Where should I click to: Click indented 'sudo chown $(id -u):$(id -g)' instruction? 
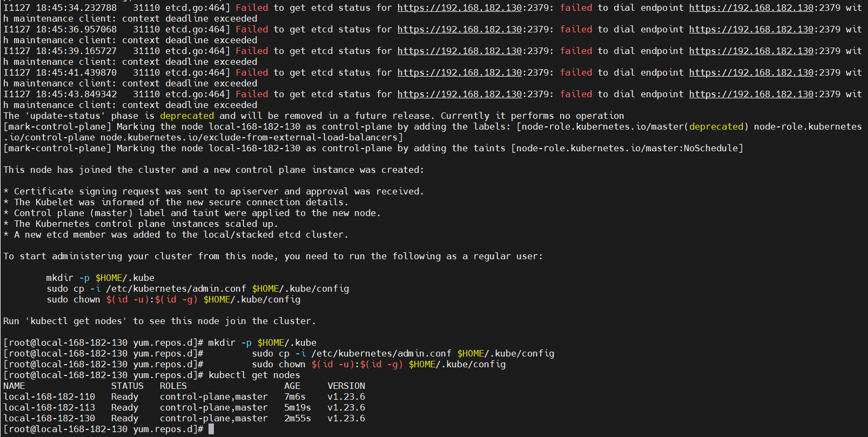tap(173, 299)
